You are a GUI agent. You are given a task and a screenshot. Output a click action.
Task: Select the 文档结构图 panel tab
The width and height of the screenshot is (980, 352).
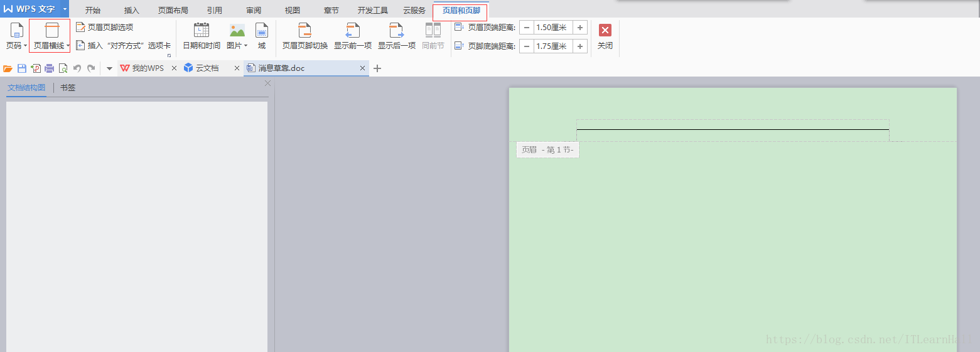pyautogui.click(x=26, y=88)
